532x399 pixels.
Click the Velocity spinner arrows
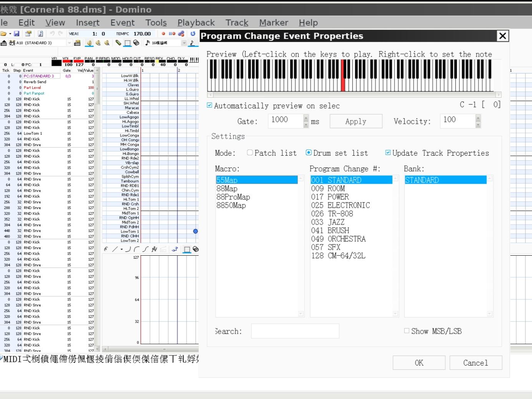[x=478, y=121]
